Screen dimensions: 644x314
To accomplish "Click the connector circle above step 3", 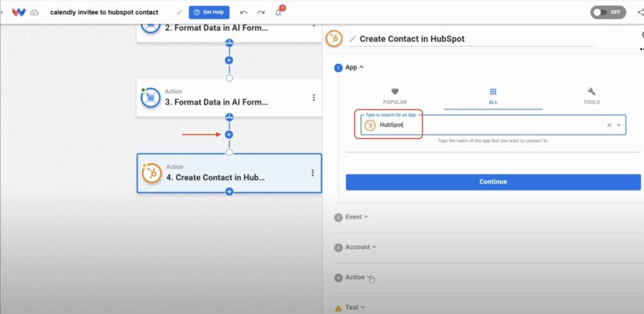I will (x=229, y=78).
